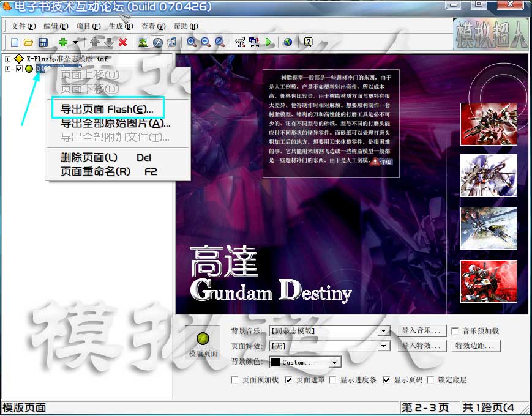Click the fourth red-white Gundam thumbnail

point(489,281)
